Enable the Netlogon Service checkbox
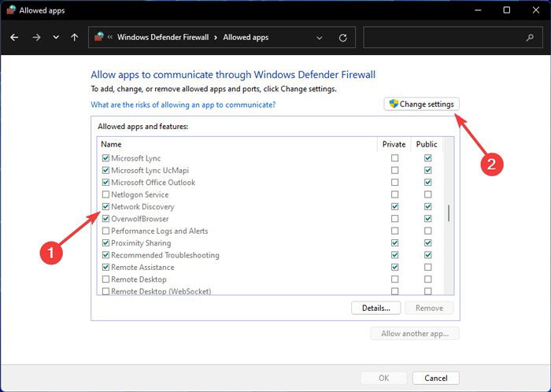This screenshot has height=392, width=551. pos(105,194)
